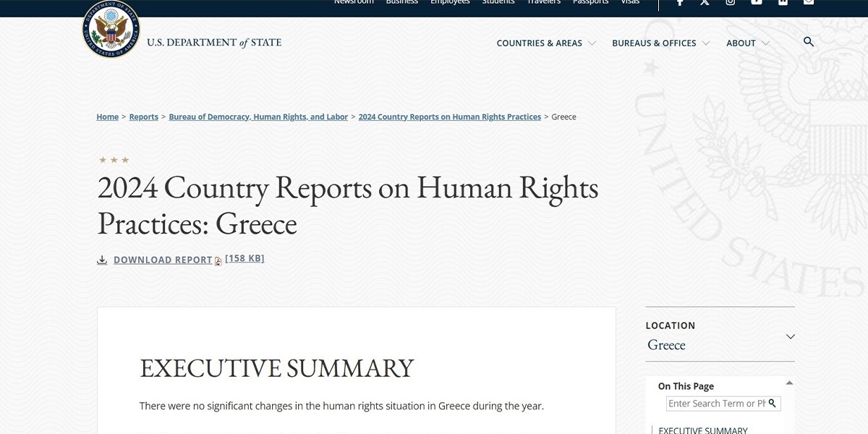
Task: Open 2024 Country Reports on Human Rights Practices breadcrumb
Action: click(x=450, y=117)
